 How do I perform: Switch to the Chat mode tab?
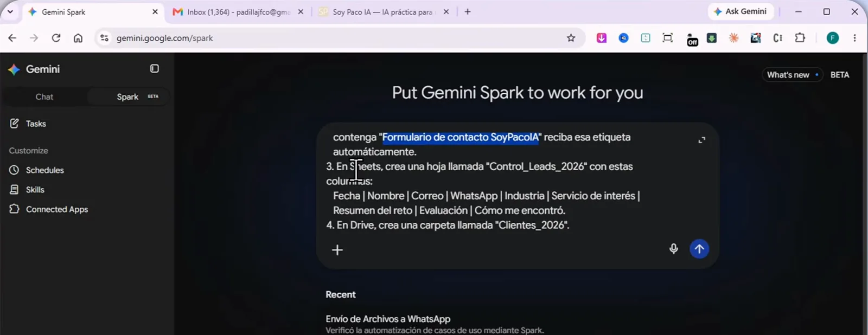(x=44, y=97)
